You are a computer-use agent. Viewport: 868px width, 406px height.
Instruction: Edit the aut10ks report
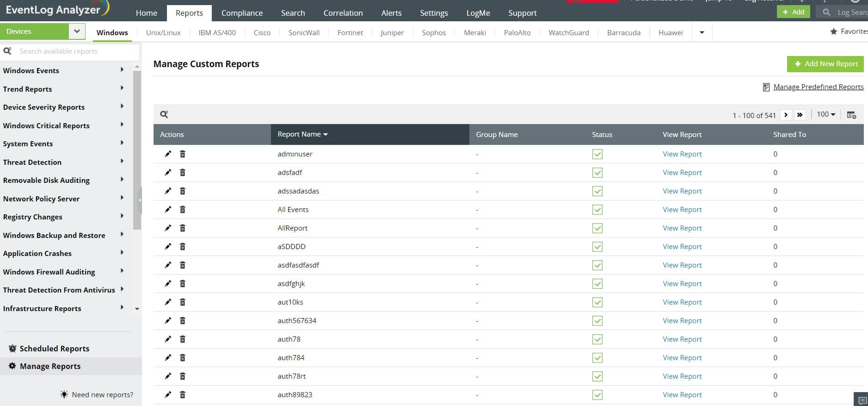[x=168, y=302]
